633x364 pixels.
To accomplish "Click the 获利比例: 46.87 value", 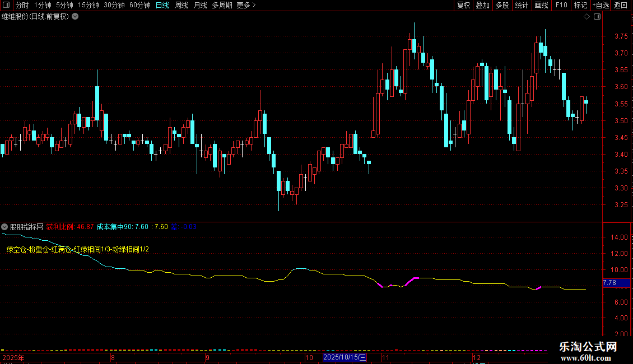I will (x=70, y=227).
